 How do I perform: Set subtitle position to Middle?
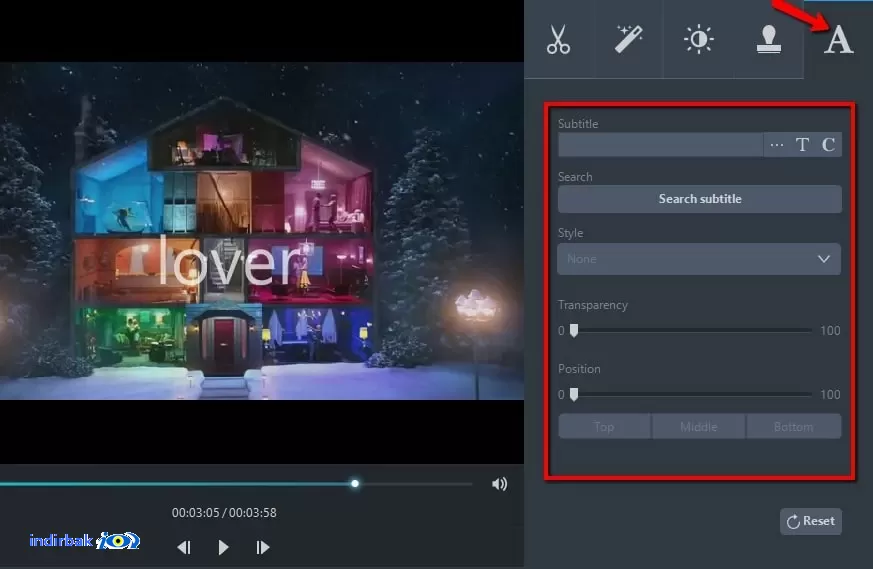[x=699, y=426]
